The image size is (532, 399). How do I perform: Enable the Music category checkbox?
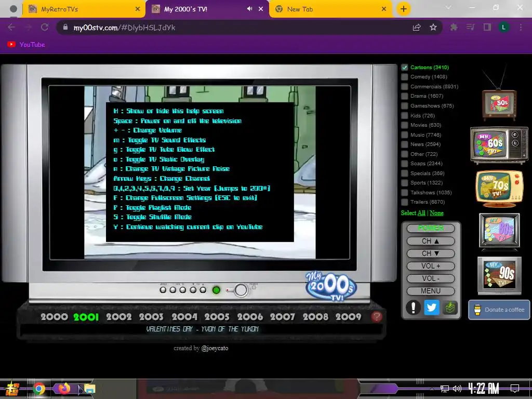[x=404, y=135]
